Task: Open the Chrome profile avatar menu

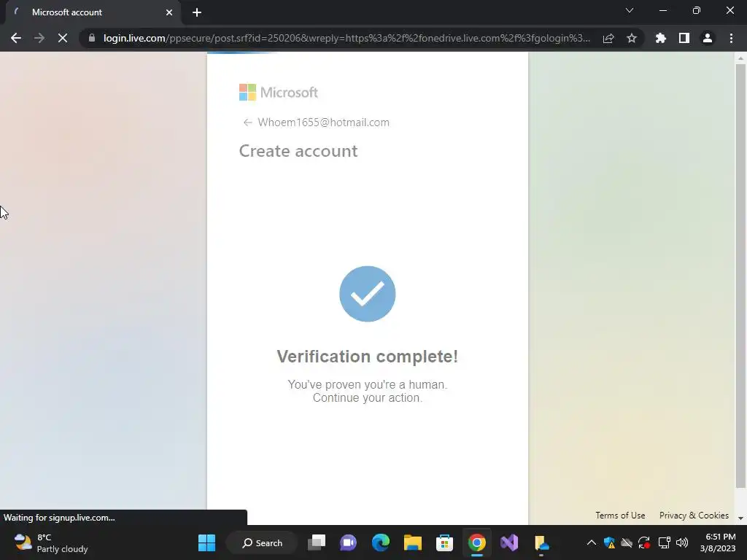Action: [708, 38]
